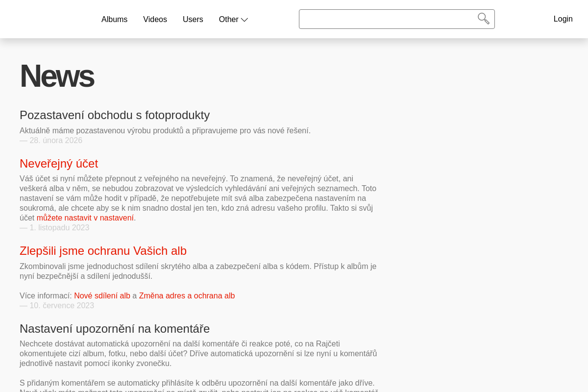
Task: Browse the Users page
Action: (x=193, y=19)
